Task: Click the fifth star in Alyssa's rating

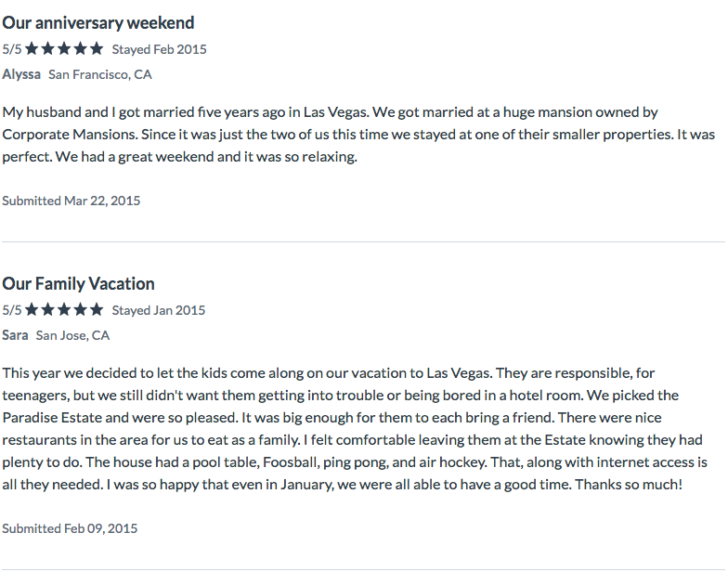Action: point(97,48)
